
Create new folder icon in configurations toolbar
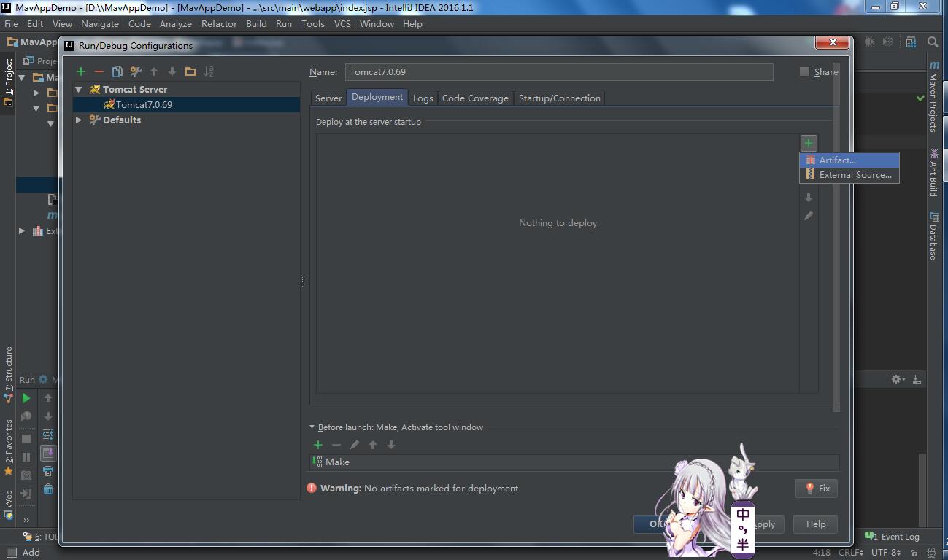(x=190, y=71)
